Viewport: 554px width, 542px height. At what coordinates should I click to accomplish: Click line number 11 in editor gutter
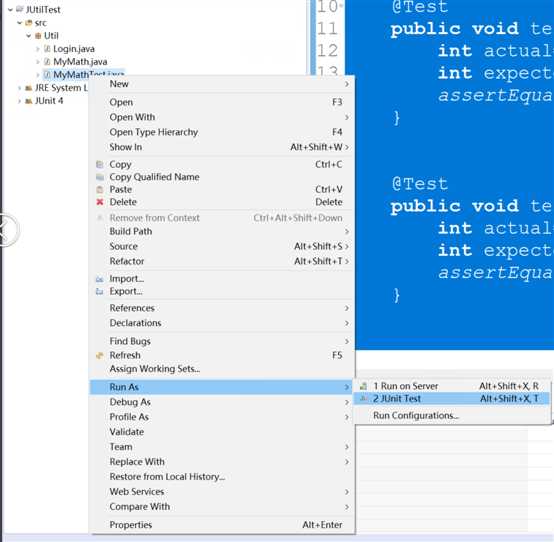pyautogui.click(x=327, y=29)
